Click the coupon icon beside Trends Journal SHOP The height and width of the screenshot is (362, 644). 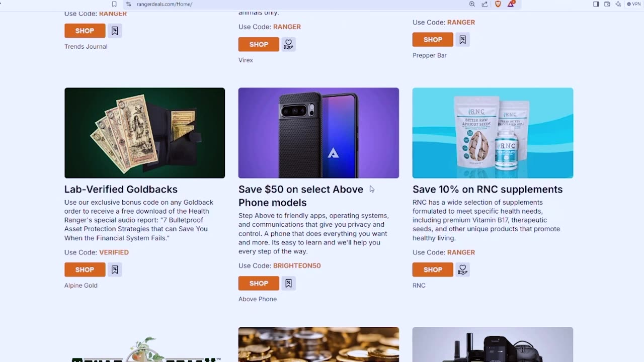(115, 31)
